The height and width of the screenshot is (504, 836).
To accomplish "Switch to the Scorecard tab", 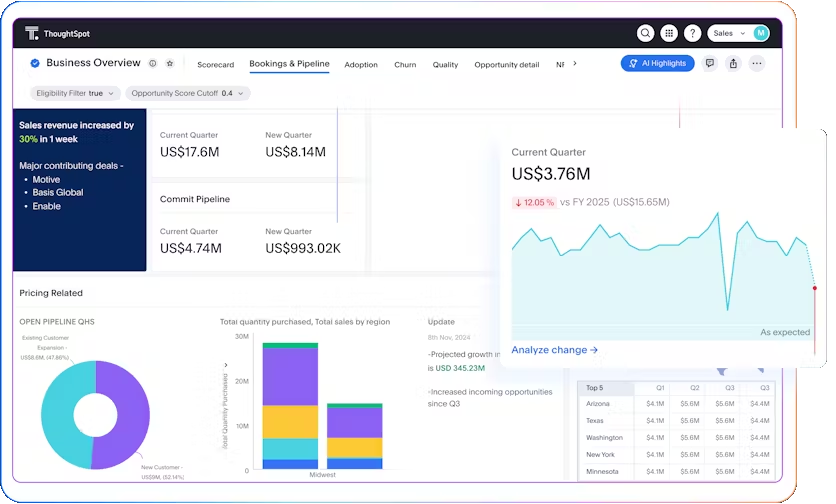I will [x=215, y=64].
